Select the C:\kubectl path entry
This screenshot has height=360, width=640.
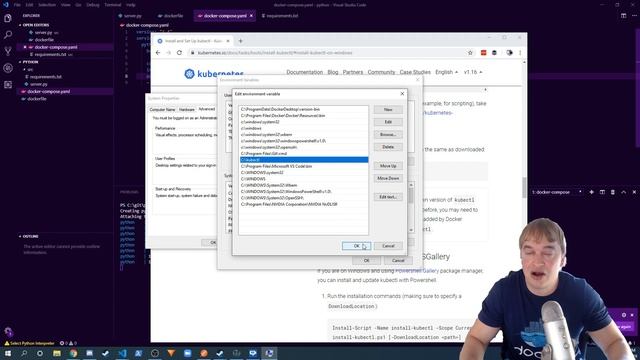[304, 160]
